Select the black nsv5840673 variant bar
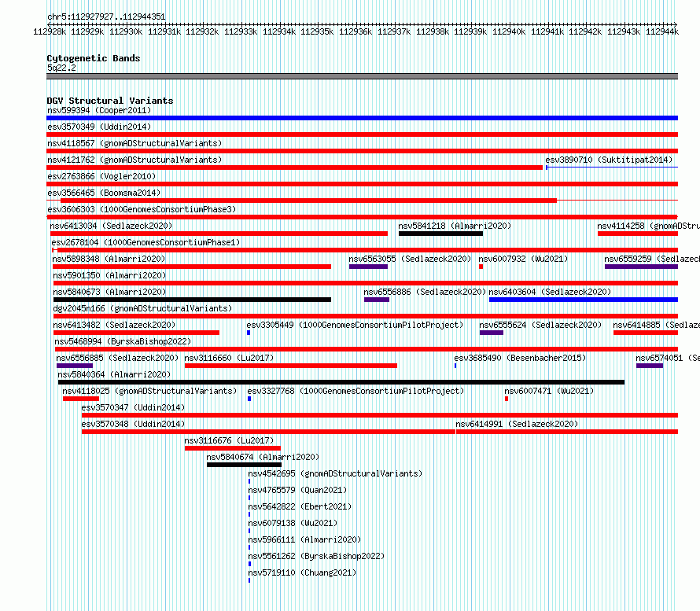The width and height of the screenshot is (700, 611). pyautogui.click(x=192, y=300)
